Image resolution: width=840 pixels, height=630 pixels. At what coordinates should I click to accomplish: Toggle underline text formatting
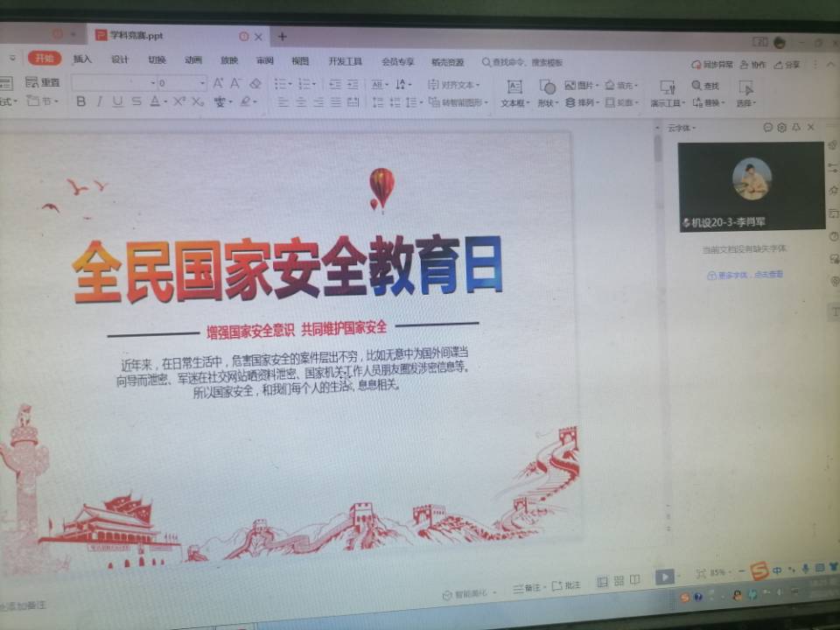point(118,101)
